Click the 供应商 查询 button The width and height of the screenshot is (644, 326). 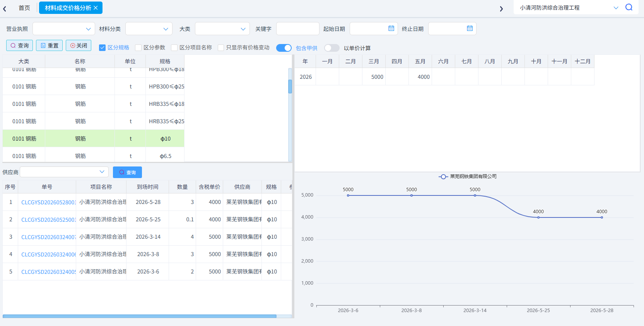pyautogui.click(x=127, y=172)
